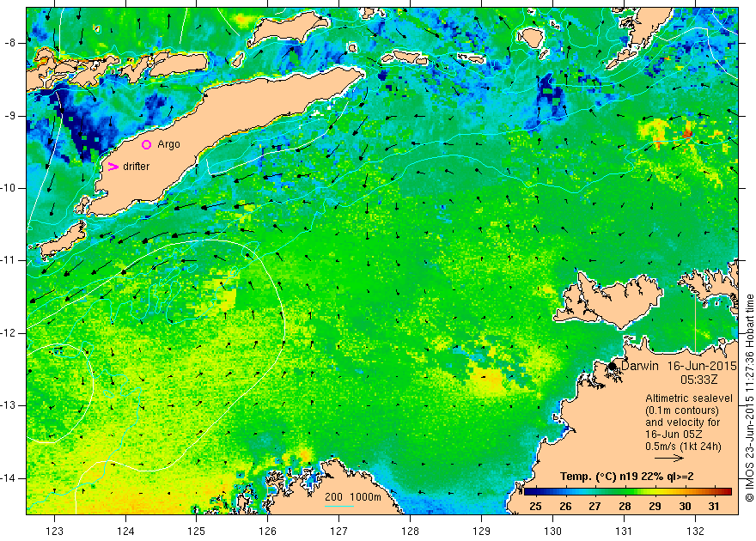Click the '200 1000m' depth contour label
The width and height of the screenshot is (756, 541).
coord(353,497)
